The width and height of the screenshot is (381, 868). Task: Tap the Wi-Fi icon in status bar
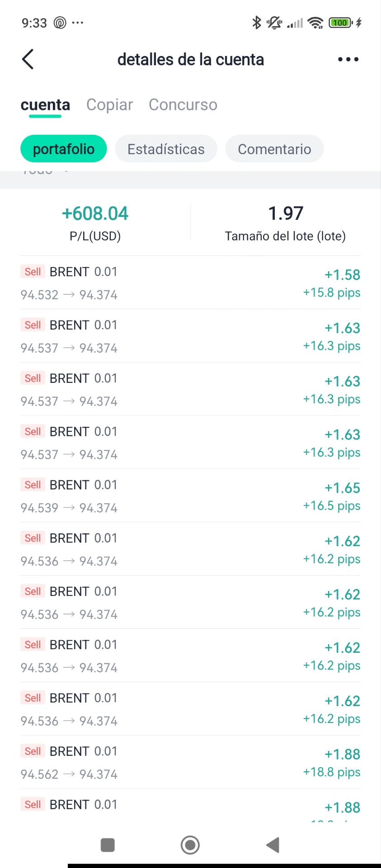tap(315, 22)
